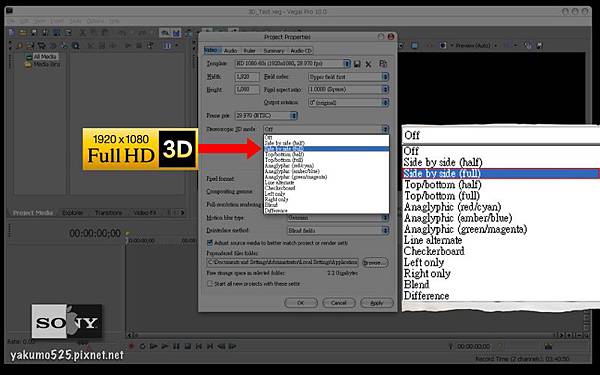This screenshot has height=375, width=600.
Task: Click the Stop button in transport bar
Action: click(x=187, y=346)
